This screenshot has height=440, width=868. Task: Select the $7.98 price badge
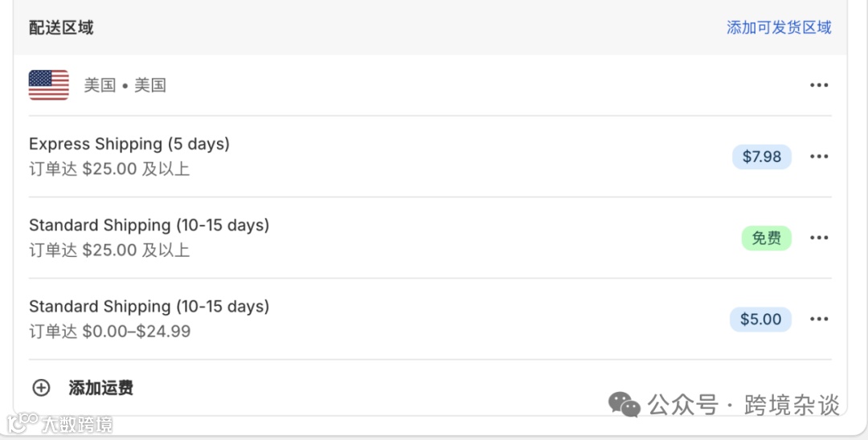(x=761, y=157)
